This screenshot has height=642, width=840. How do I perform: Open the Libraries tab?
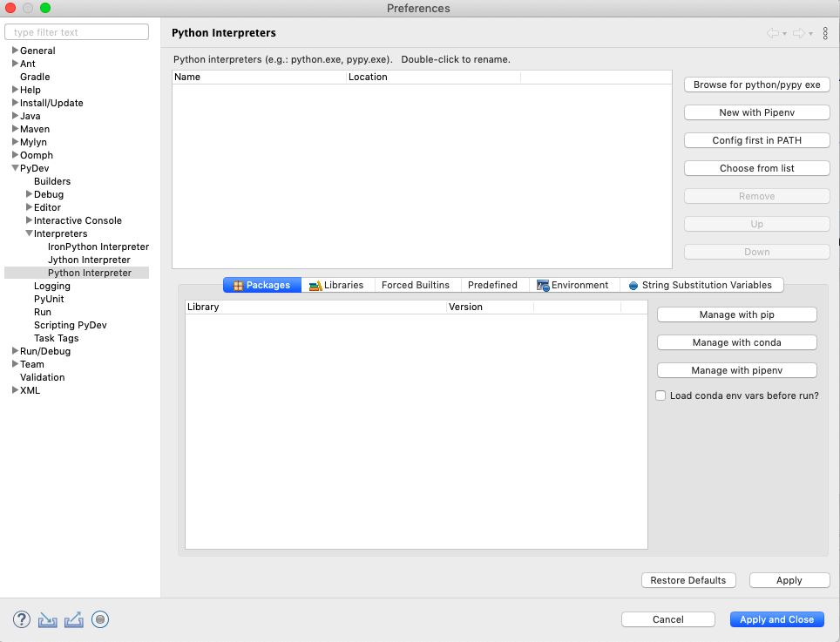click(336, 285)
